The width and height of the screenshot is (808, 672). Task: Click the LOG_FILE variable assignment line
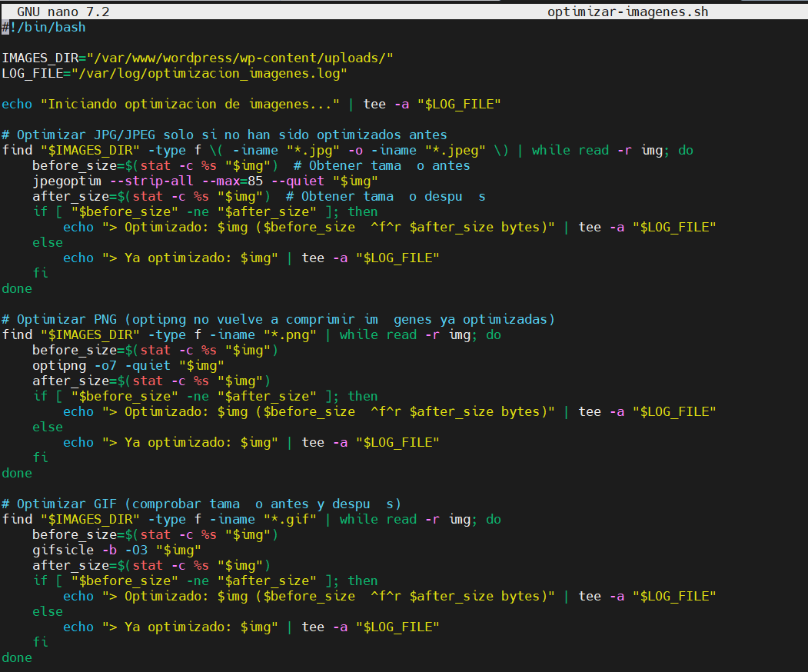click(175, 73)
